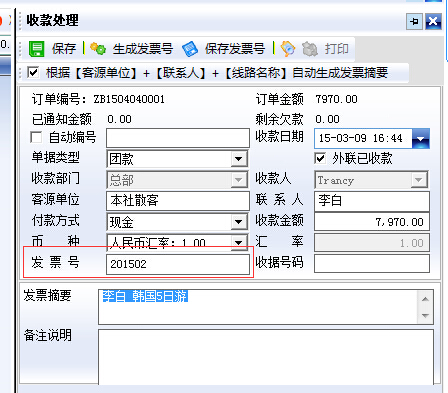Click 发票摘要 scrollbar up arrow
The image size is (448, 393).
coord(425,299)
